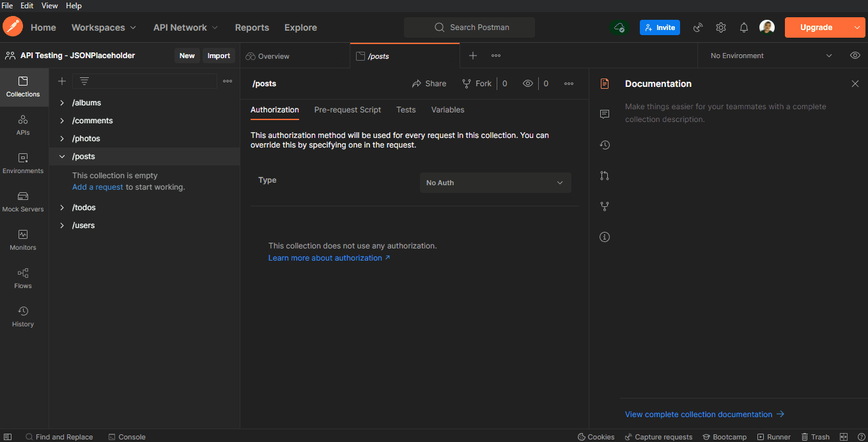
Task: Click the Import button
Action: pos(219,56)
